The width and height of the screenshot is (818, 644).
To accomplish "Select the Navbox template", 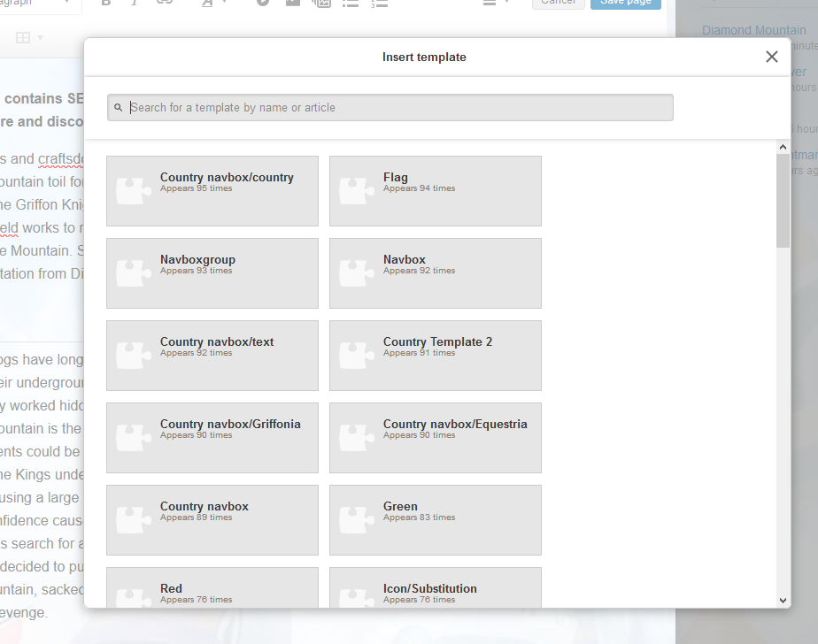I will (x=436, y=273).
